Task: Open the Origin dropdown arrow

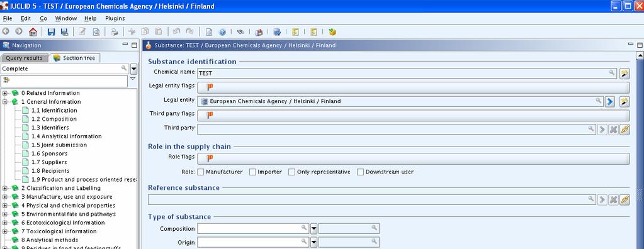Action: [x=314, y=243]
